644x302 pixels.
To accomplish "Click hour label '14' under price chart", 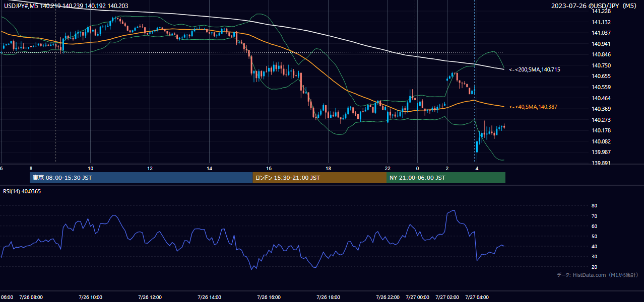I will pos(209,168).
